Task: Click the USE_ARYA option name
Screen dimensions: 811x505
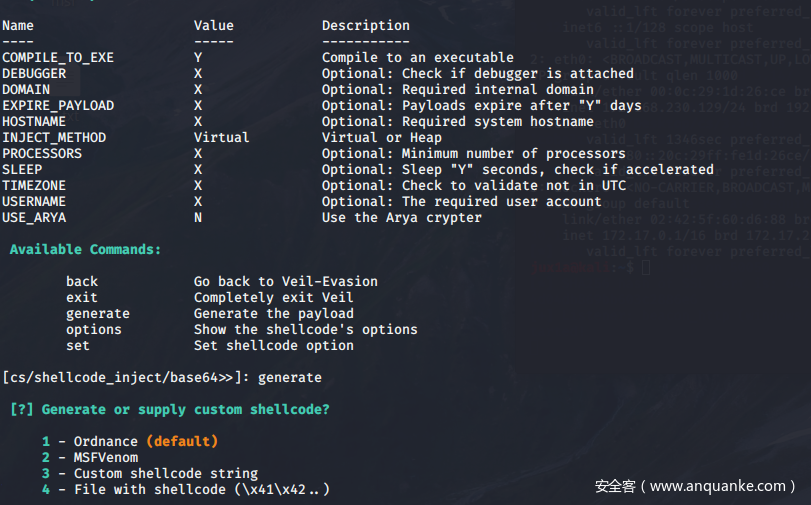Action: click(x=34, y=218)
